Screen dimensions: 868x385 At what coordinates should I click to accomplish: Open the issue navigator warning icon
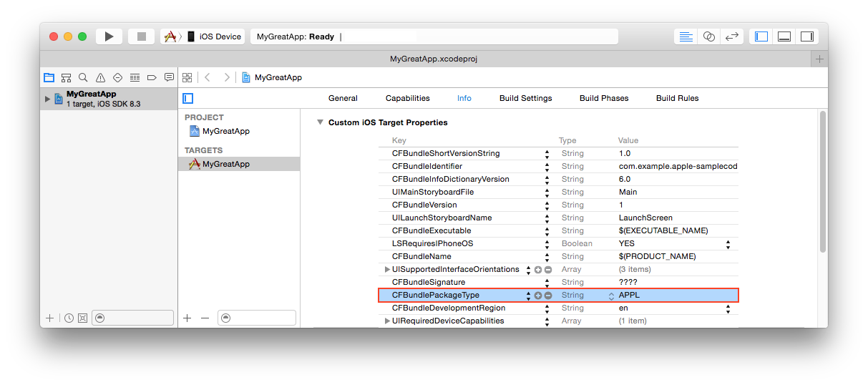100,77
